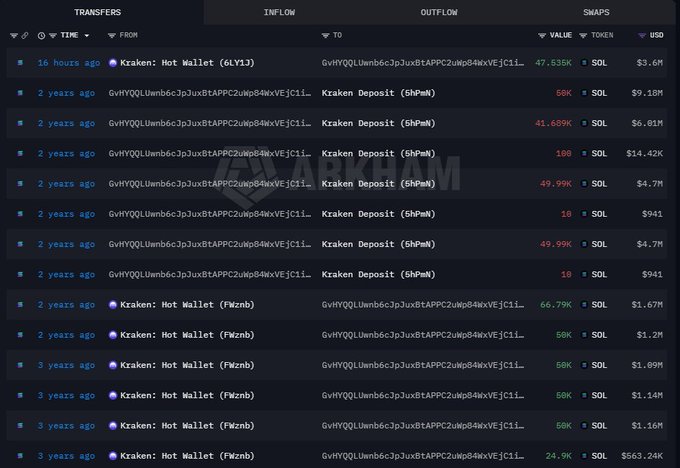Click the USD amount $563.24K
Image resolution: width=680 pixels, height=468 pixels.
point(642,456)
